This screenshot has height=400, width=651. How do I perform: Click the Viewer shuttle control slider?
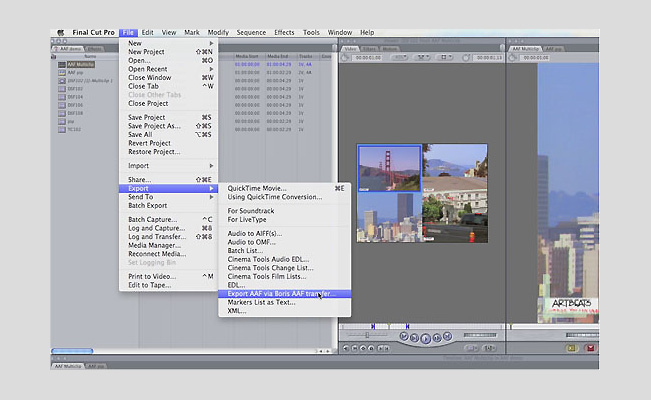(x=367, y=335)
